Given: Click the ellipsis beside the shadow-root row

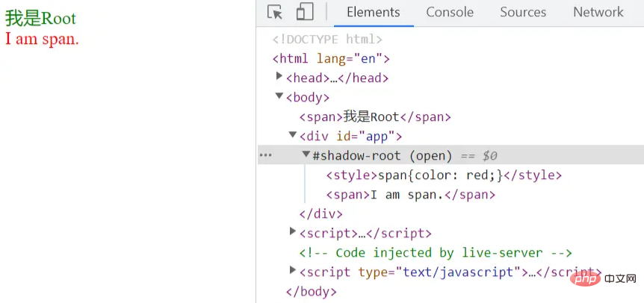Looking at the screenshot, I should click(265, 155).
